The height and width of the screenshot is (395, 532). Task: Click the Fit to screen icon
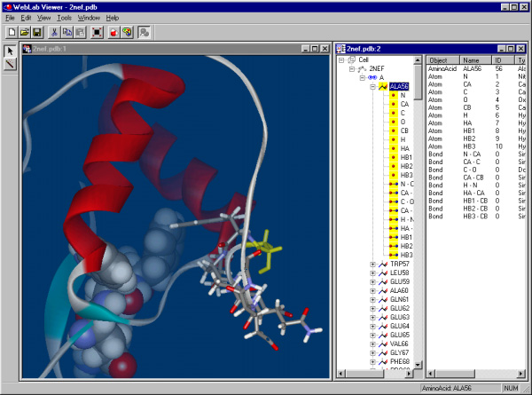[x=95, y=32]
